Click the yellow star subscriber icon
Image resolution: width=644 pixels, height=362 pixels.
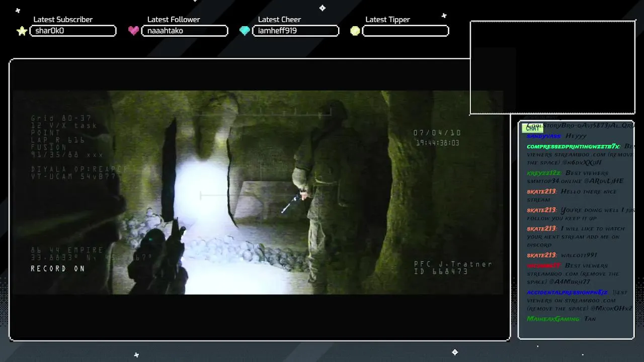[x=22, y=31]
